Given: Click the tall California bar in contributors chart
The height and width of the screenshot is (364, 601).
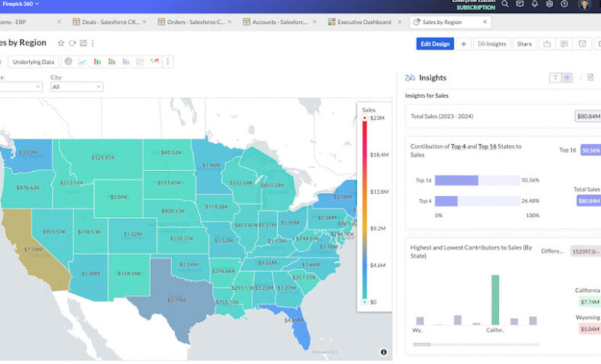Looking at the screenshot, I should (x=495, y=299).
